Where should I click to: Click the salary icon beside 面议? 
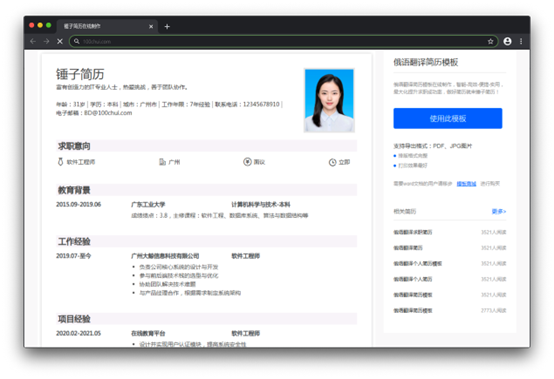click(247, 162)
